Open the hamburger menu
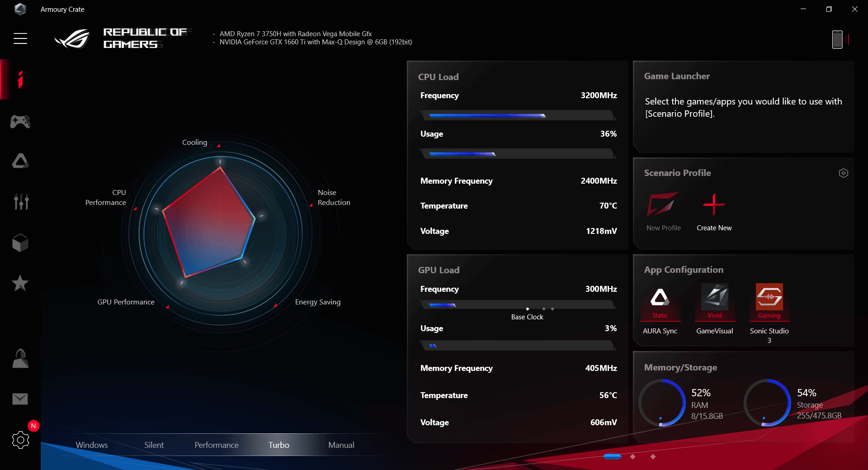The height and width of the screenshot is (470, 868). pos(20,38)
